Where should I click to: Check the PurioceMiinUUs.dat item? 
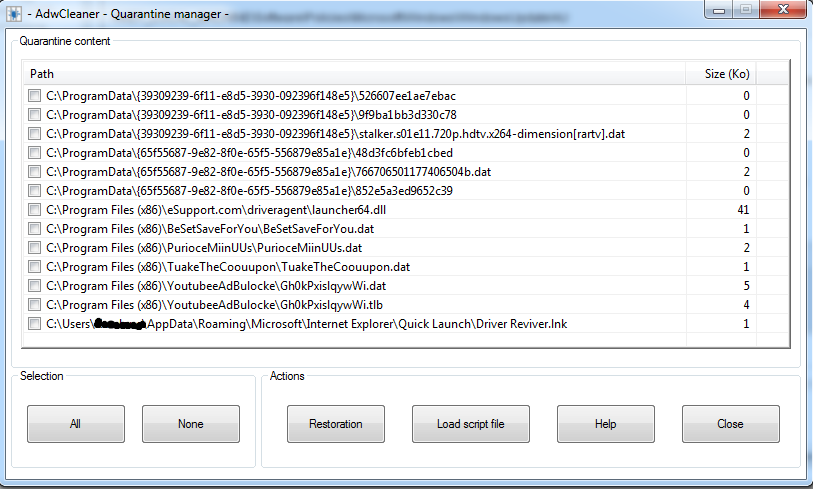pos(34,248)
